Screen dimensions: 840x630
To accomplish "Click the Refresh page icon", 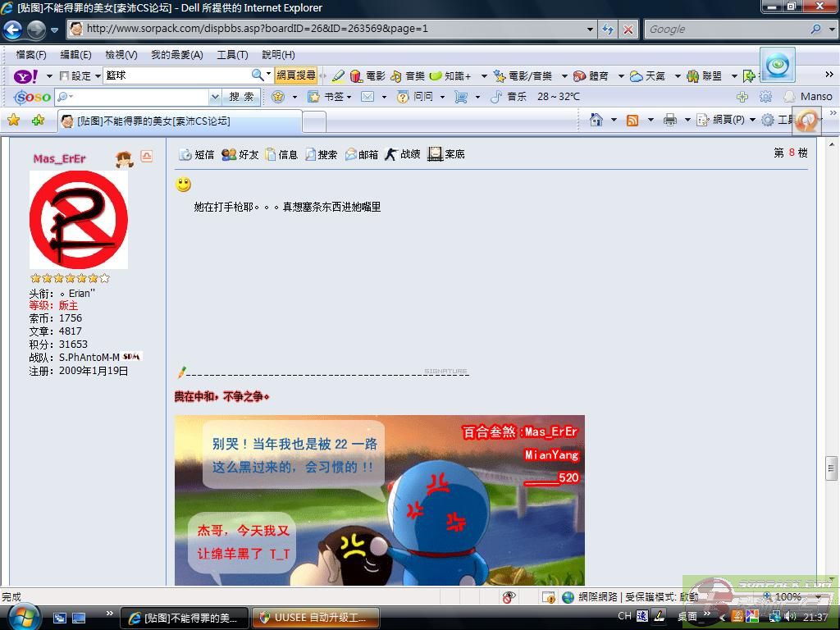I will (608, 29).
